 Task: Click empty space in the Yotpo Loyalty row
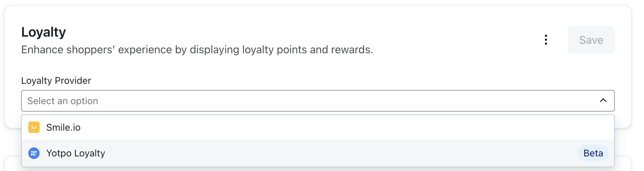[339, 153]
